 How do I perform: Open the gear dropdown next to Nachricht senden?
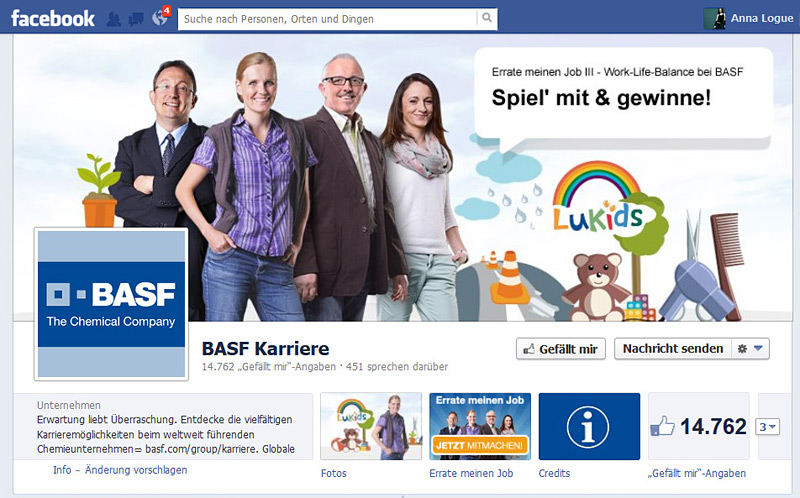point(751,348)
